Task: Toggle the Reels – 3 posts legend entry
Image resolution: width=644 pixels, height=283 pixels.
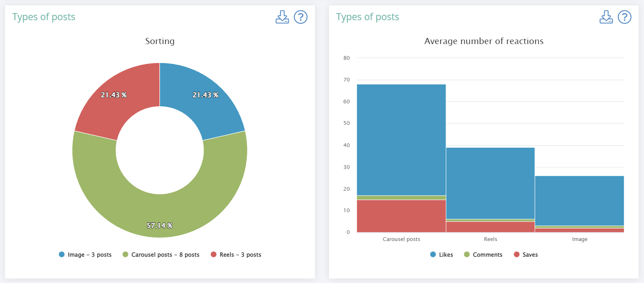Action: 236,255
